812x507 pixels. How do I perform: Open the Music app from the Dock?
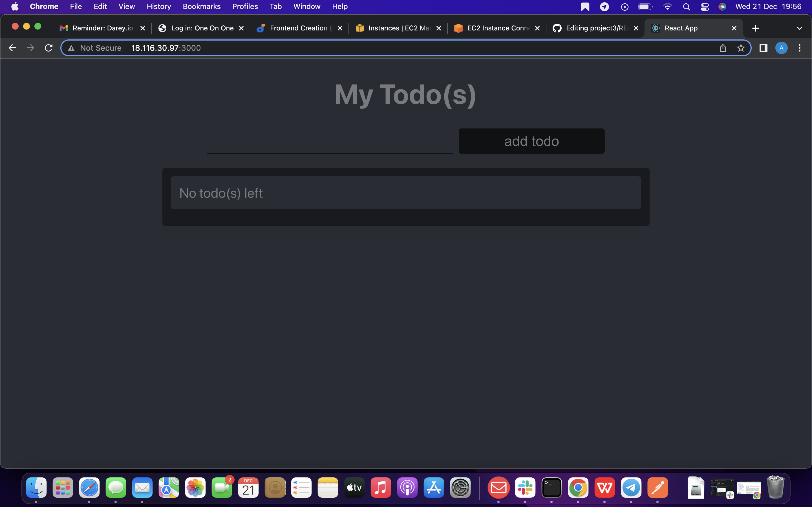pyautogui.click(x=381, y=487)
